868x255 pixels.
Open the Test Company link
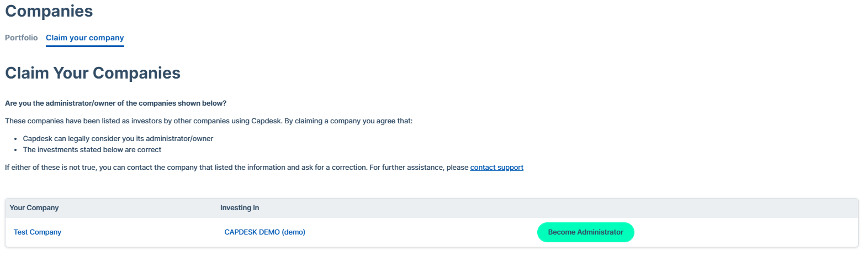click(38, 232)
